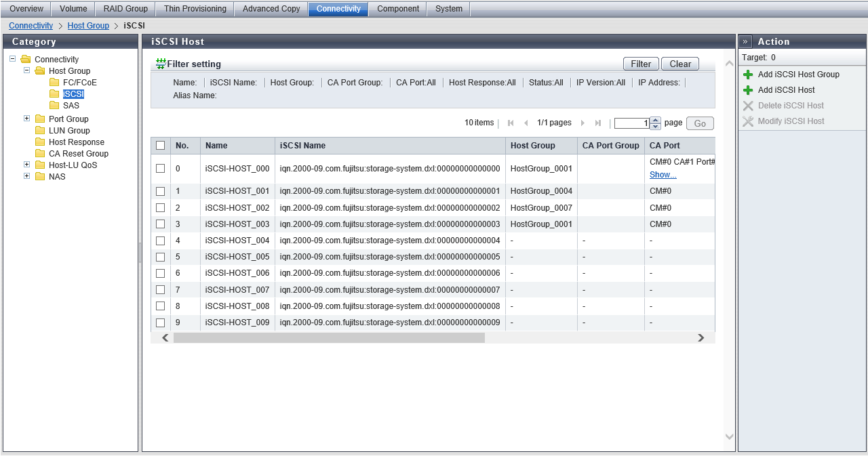Click the horizontal scrollbar of the table

[x=329, y=337]
